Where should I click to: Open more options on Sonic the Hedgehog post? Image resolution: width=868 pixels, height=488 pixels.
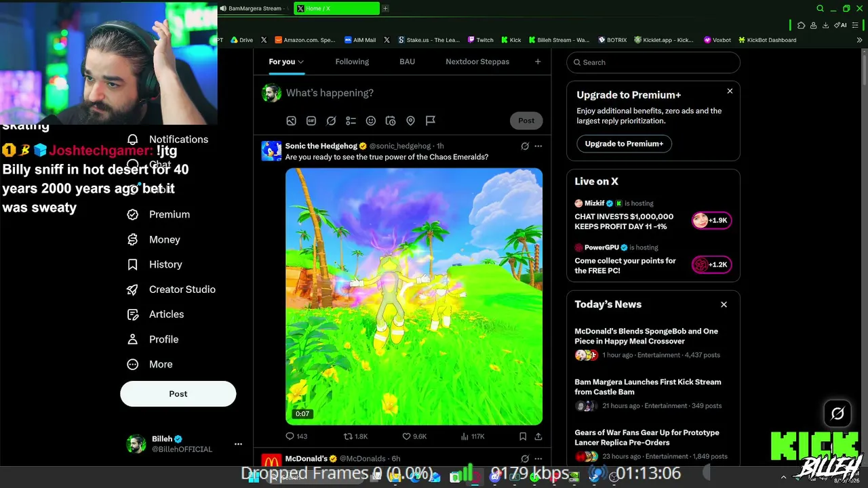point(538,146)
